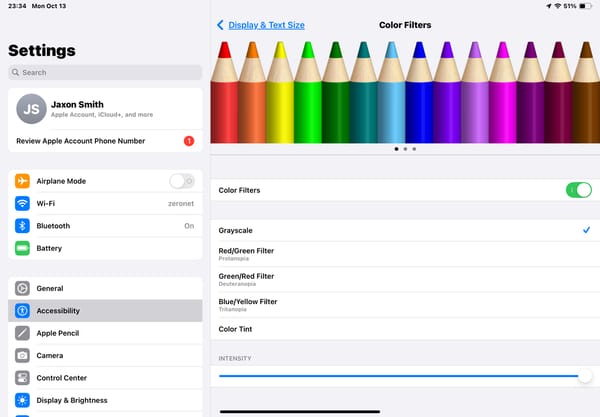Turn off the Color Filters switch
This screenshot has width=600, height=417.
tap(579, 190)
